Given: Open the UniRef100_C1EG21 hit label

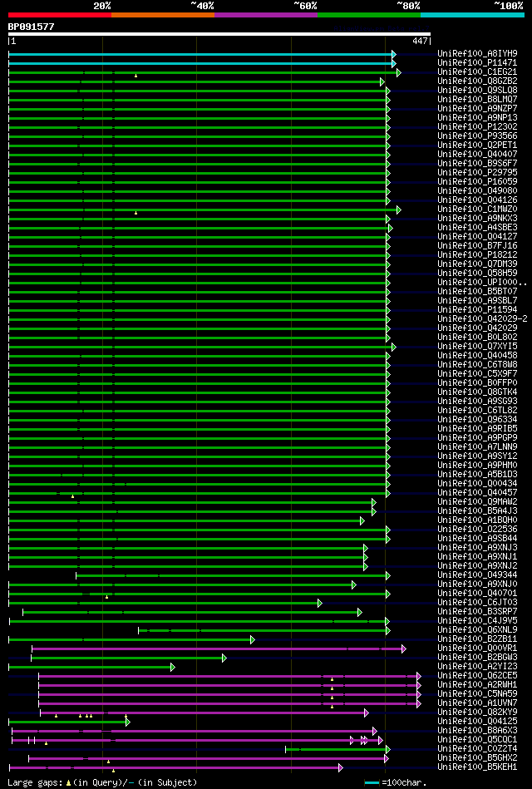Looking at the screenshot, I should pos(478,72).
